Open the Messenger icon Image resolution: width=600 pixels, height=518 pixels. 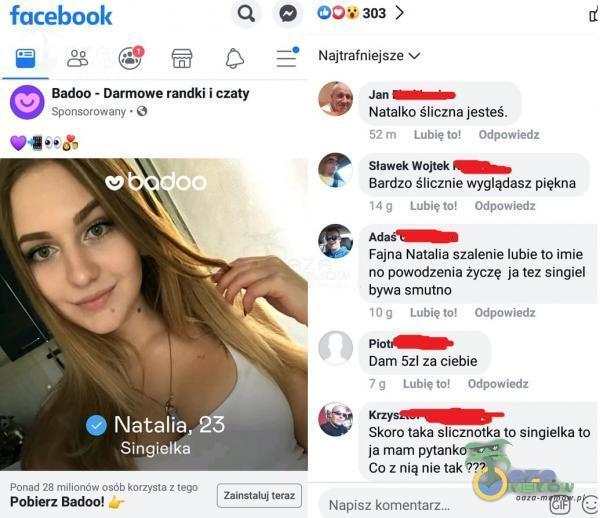[x=287, y=15]
